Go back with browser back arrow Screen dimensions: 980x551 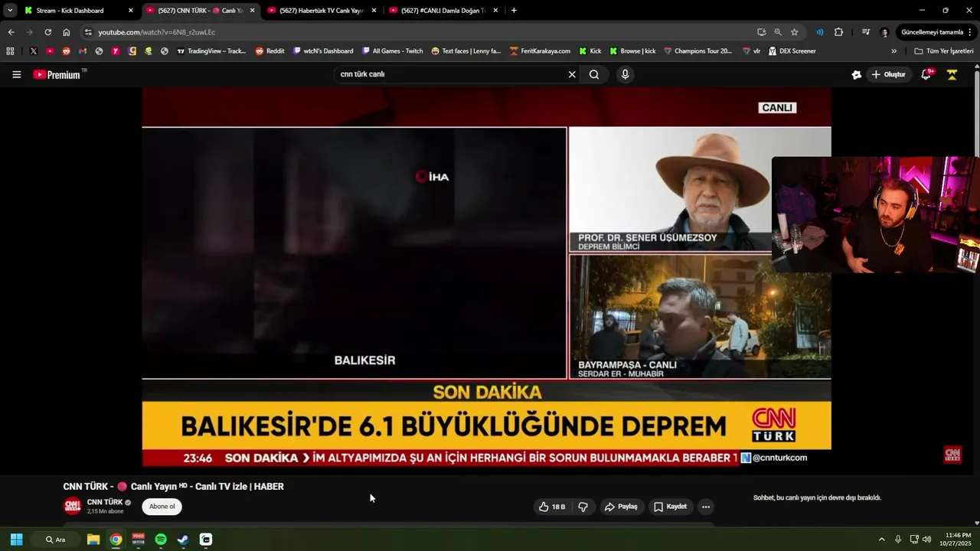coord(11,32)
